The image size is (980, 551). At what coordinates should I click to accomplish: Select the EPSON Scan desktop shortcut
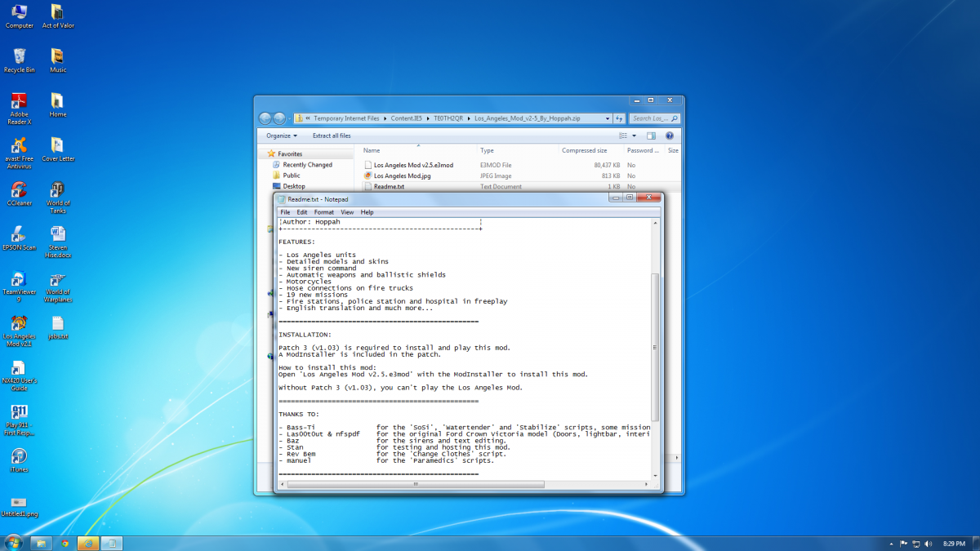pos(19,238)
